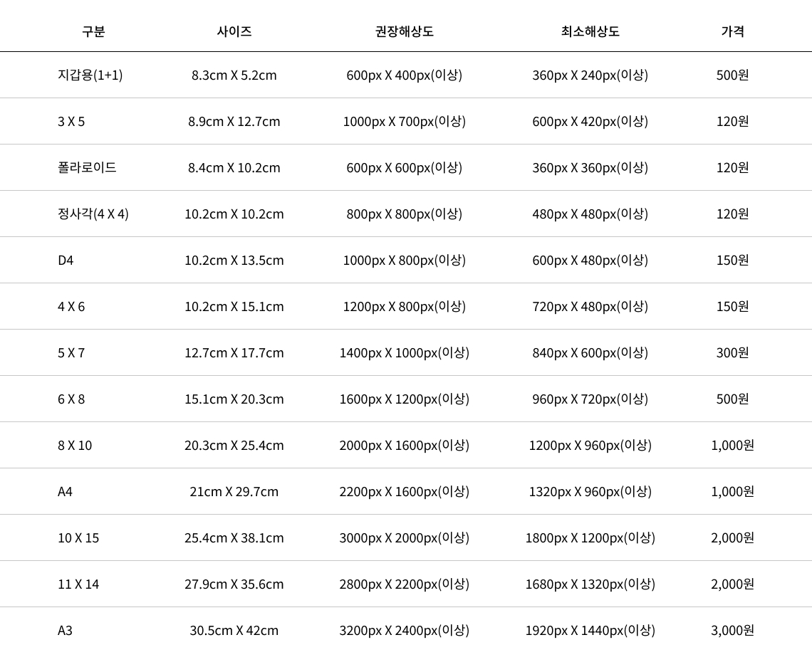The image size is (812, 672).
Task: Click the 3,000원 price cell
Action: (732, 631)
